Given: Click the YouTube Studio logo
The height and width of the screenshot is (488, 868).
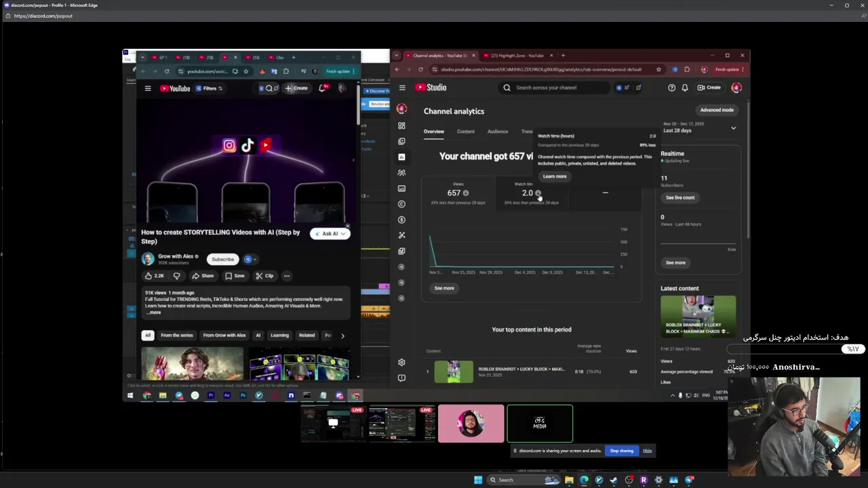Looking at the screenshot, I should point(431,87).
